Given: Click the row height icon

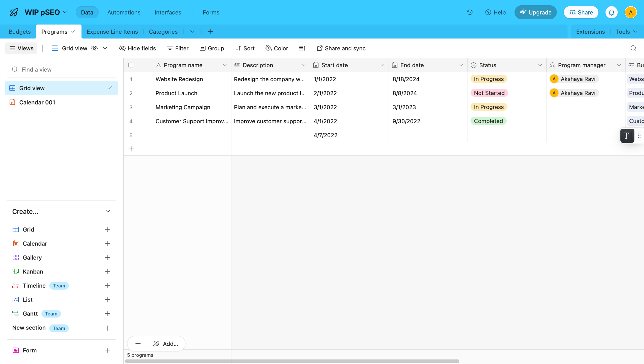Looking at the screenshot, I should click(x=302, y=48).
